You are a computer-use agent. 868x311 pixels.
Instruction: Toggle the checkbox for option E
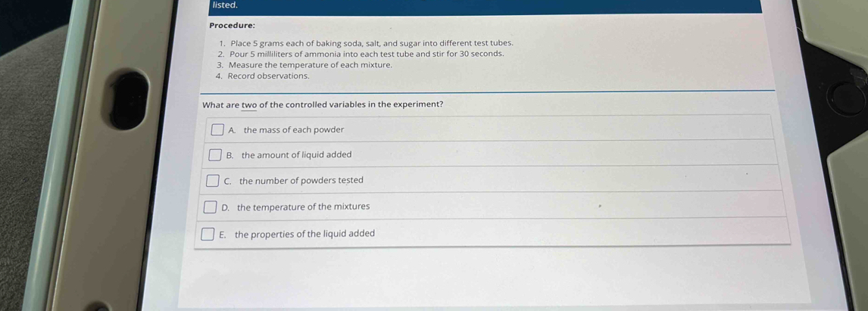click(207, 235)
